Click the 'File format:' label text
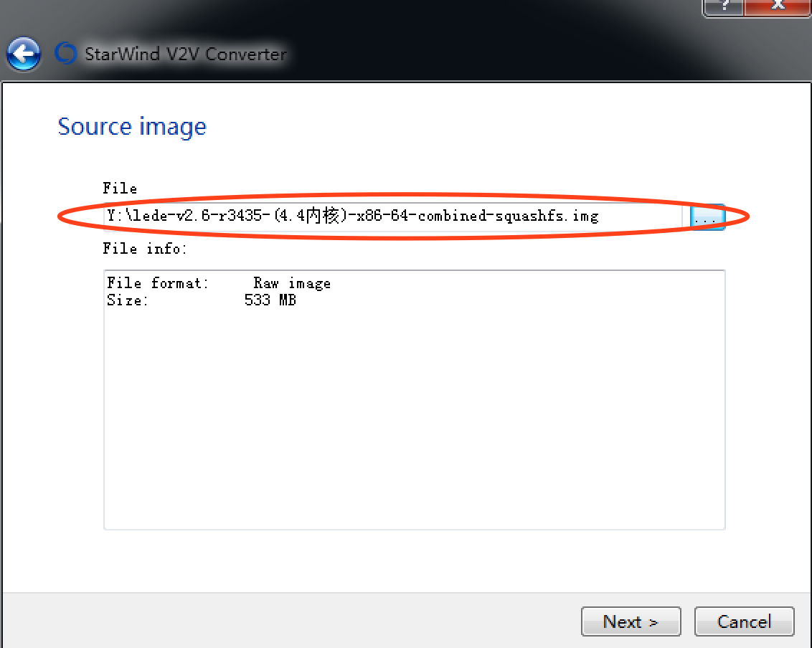Image resolution: width=812 pixels, height=648 pixels. point(157,283)
